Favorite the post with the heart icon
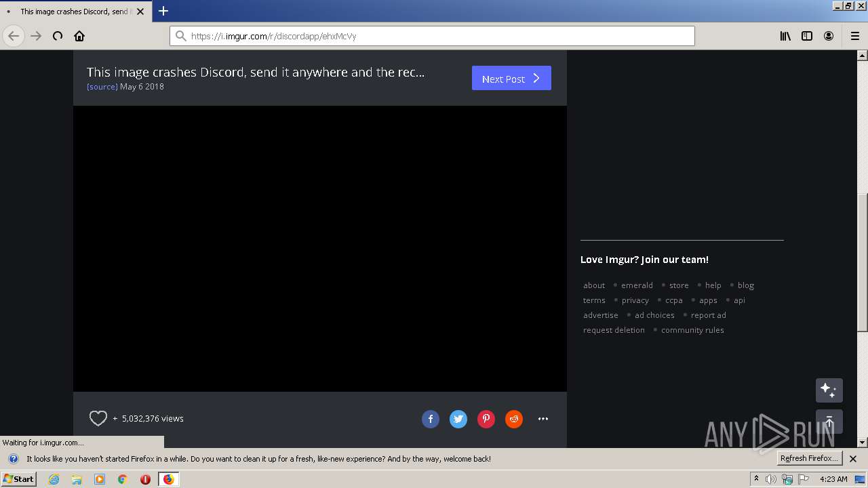This screenshot has height=488, width=868. 98,419
